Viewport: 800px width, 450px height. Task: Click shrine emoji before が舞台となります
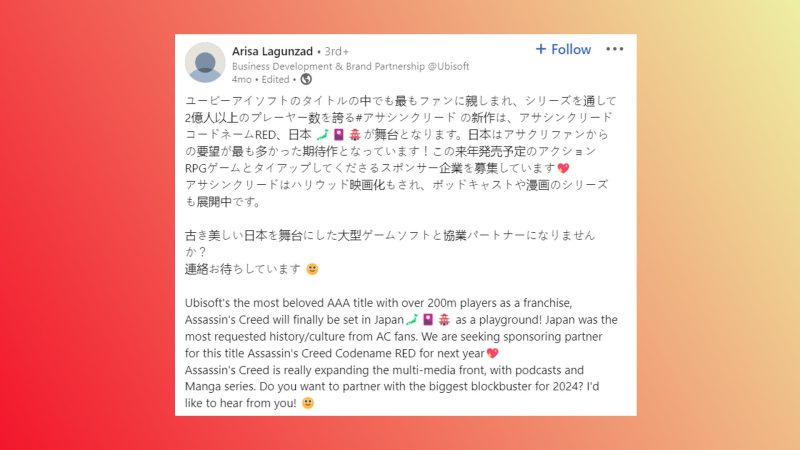pyautogui.click(x=355, y=135)
